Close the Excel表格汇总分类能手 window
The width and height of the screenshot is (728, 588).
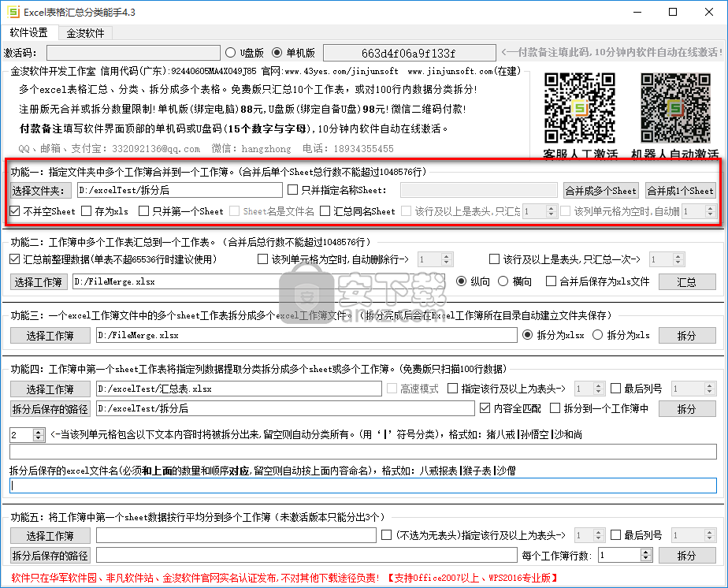point(709,12)
